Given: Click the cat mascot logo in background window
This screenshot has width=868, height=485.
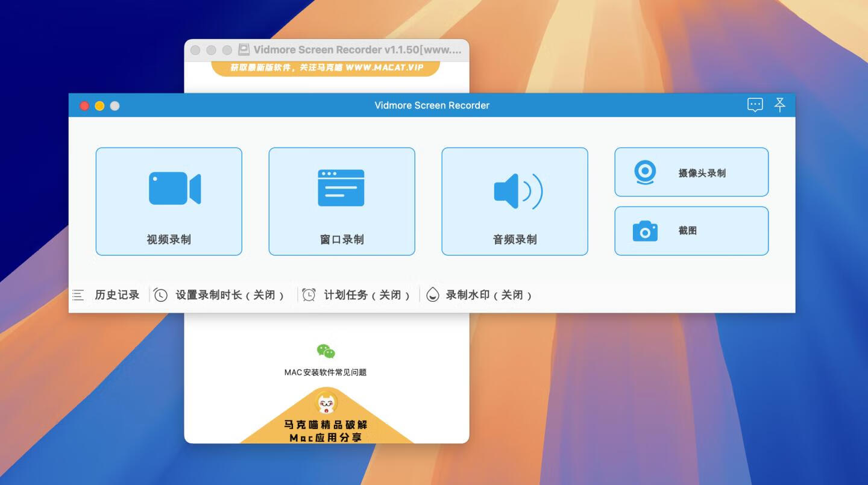Looking at the screenshot, I should (x=326, y=403).
